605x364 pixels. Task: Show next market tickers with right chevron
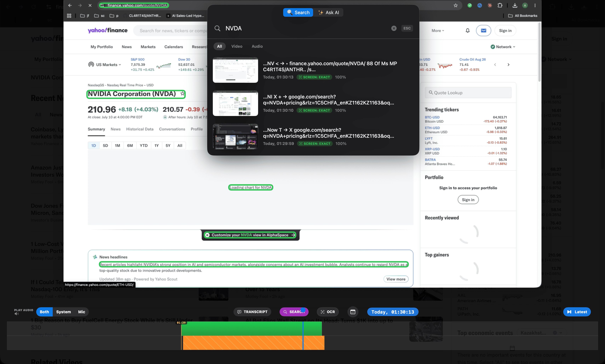coord(509,65)
